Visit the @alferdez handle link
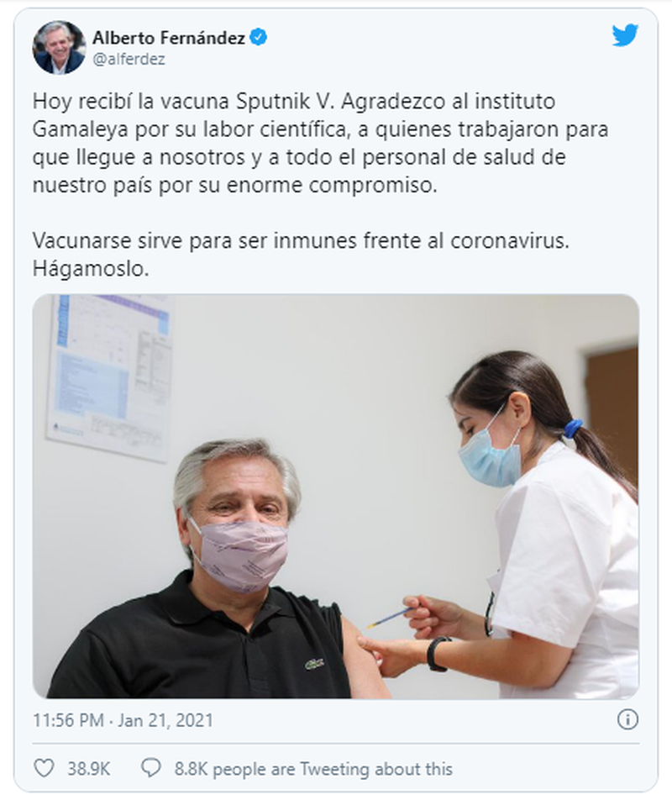Image resolution: width=672 pixels, height=800 pixels. [x=129, y=60]
